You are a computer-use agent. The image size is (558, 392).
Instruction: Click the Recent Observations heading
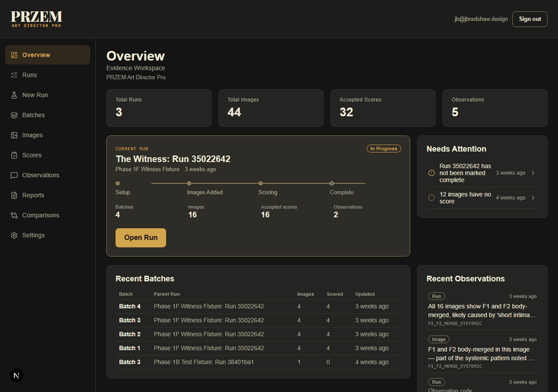coord(466,279)
